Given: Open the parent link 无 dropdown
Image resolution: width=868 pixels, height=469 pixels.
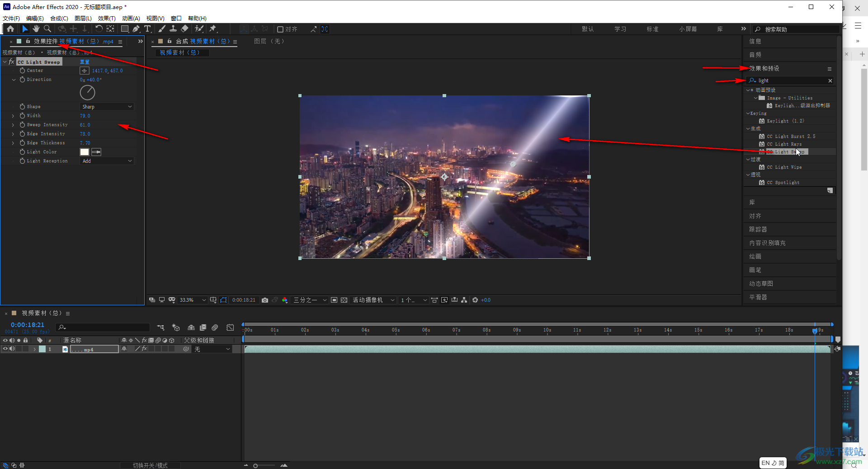Looking at the screenshot, I should [x=212, y=349].
